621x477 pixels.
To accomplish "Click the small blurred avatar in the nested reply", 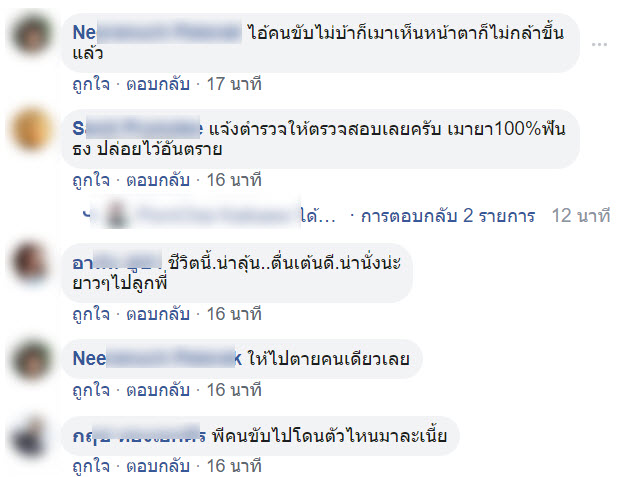I will click(116, 214).
